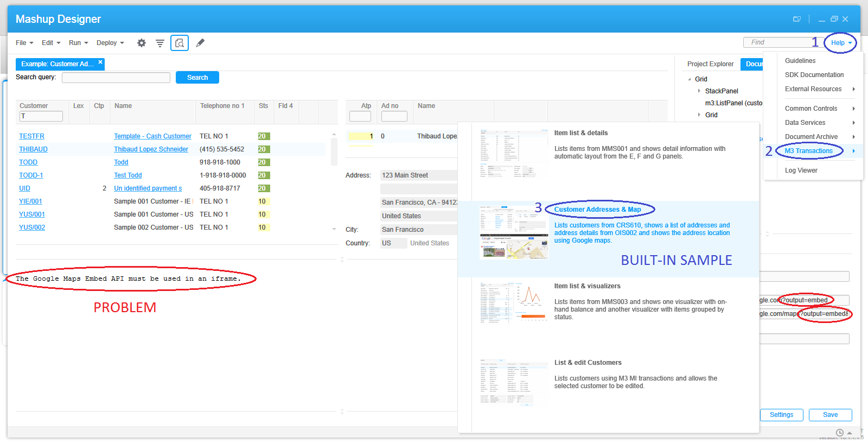Screen dimensions: 868x443
Task: Click the customer list vertical scrollbar
Action: (334, 152)
